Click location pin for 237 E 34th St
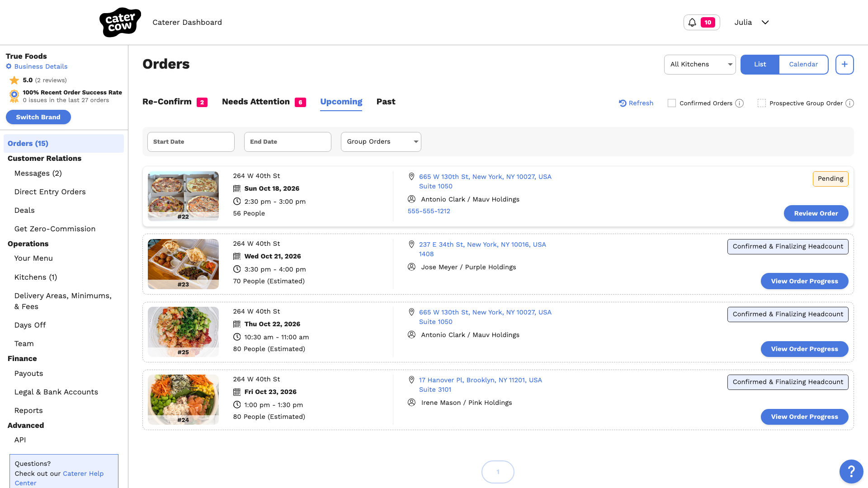868x488 pixels. click(x=411, y=244)
